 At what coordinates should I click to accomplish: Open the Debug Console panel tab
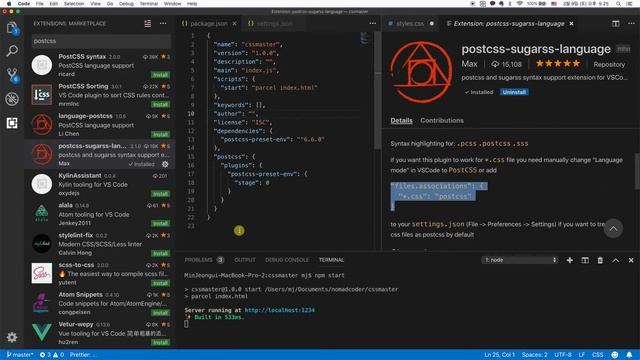coord(287,260)
